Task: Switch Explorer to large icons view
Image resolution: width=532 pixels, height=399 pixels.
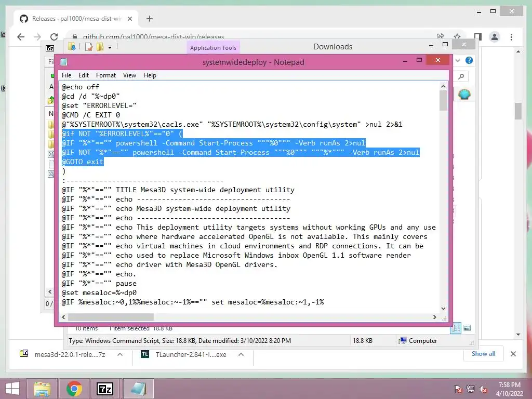Action: pos(467,328)
